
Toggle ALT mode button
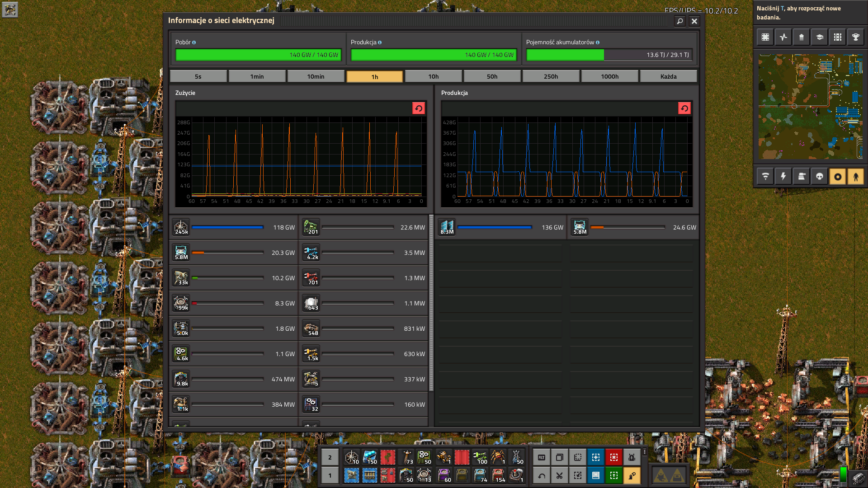point(541,457)
